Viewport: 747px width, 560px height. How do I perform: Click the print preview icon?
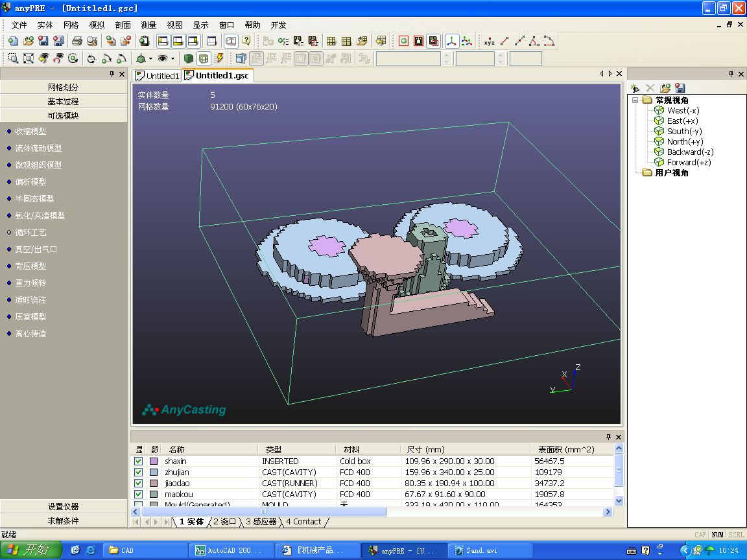(92, 41)
